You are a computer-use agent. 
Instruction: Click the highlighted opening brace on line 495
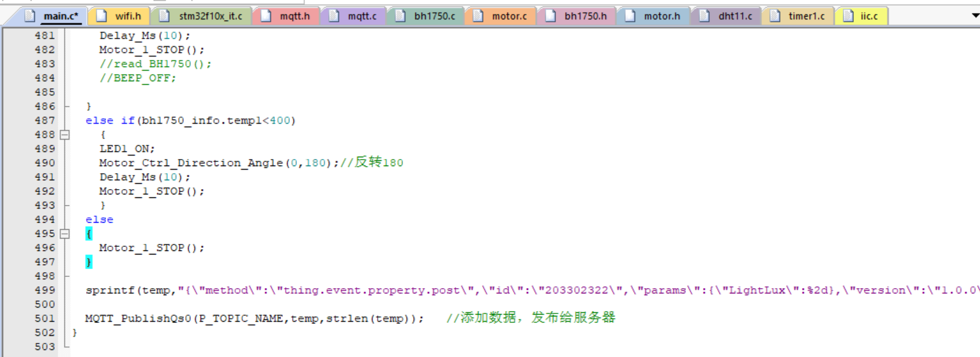(x=89, y=234)
